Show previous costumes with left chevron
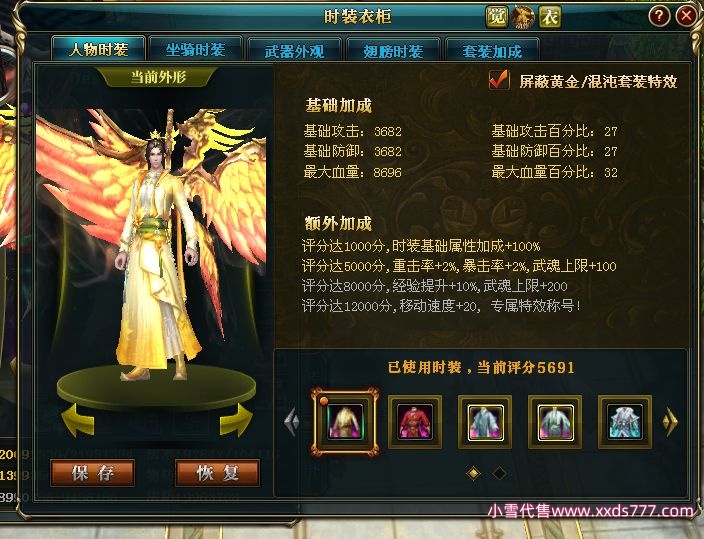 click(x=292, y=422)
